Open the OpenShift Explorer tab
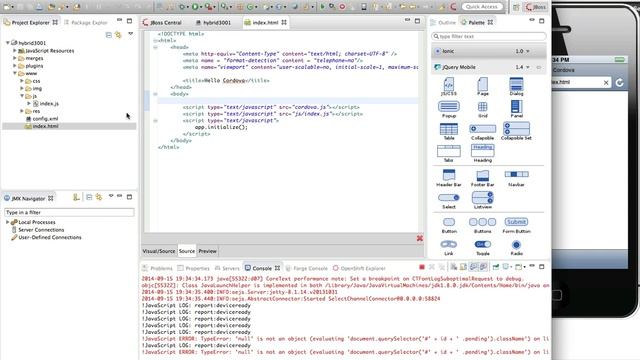 [359, 268]
